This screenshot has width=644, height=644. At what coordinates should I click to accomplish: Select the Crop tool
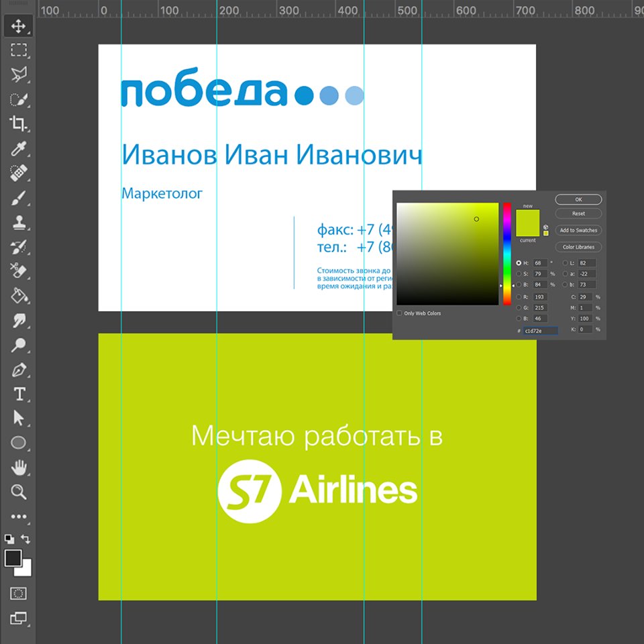click(x=18, y=123)
